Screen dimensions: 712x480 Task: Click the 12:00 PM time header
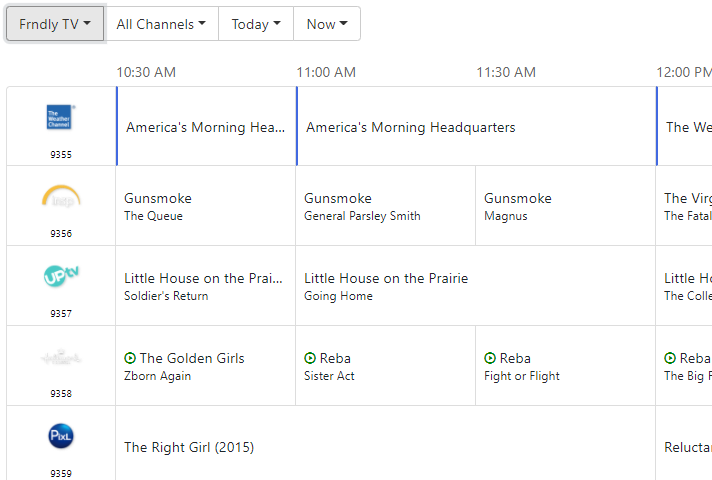pos(684,72)
